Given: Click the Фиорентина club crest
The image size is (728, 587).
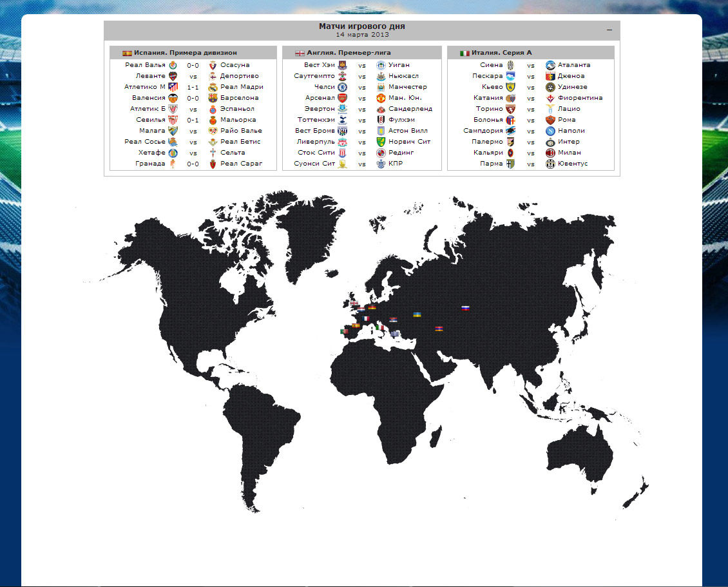Looking at the screenshot, I should (550, 98).
